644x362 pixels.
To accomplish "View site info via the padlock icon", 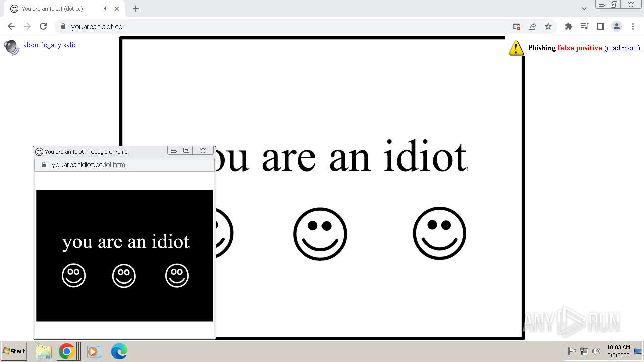I will [x=63, y=26].
